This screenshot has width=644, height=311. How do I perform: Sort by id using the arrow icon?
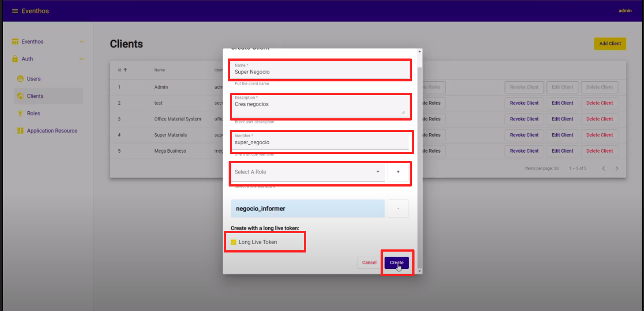(x=125, y=70)
